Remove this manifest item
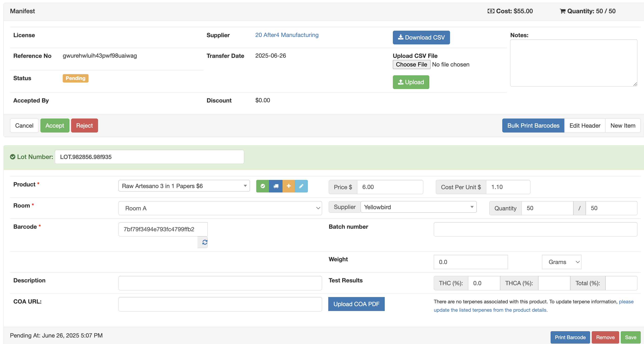The height and width of the screenshot is (344, 644). pos(605,337)
